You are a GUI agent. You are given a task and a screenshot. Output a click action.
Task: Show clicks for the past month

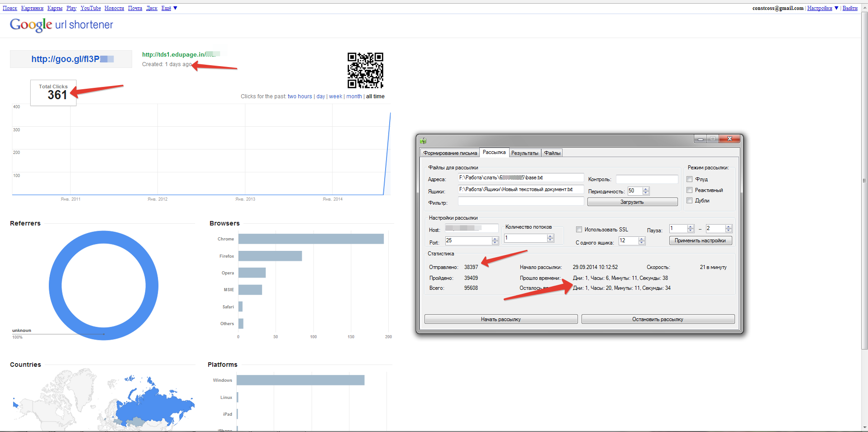(354, 96)
